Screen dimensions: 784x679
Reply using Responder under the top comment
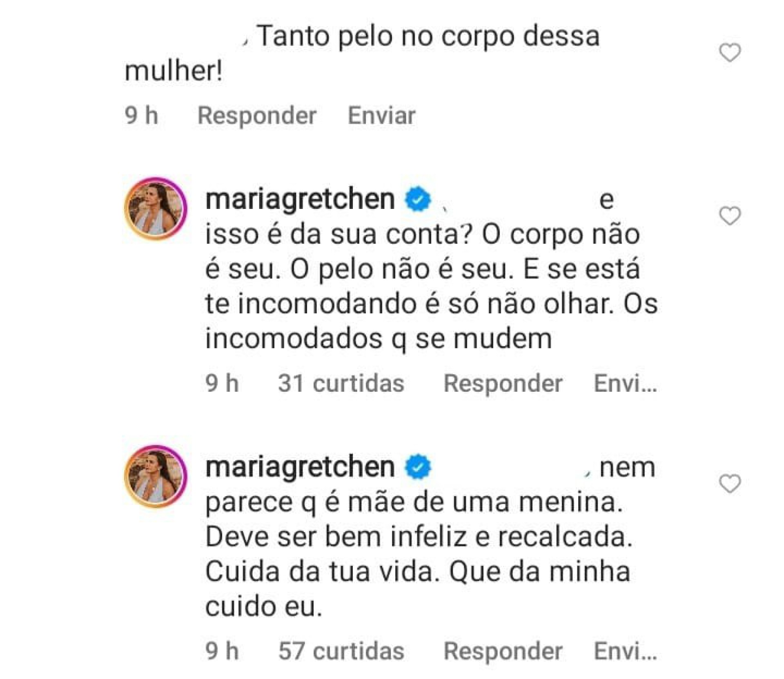coord(257,116)
